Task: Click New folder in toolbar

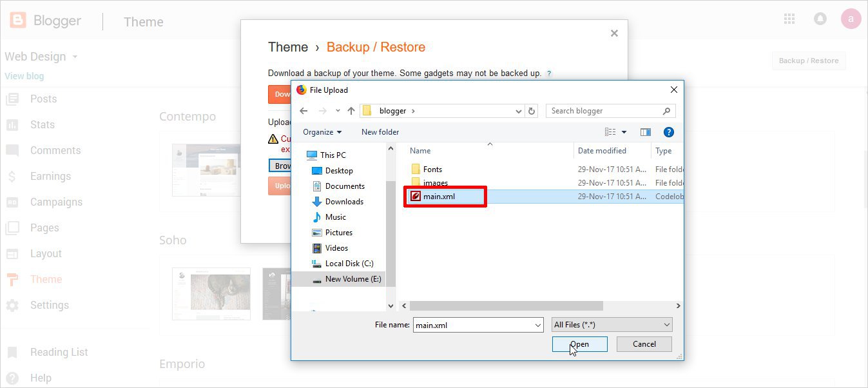Action: tap(380, 132)
